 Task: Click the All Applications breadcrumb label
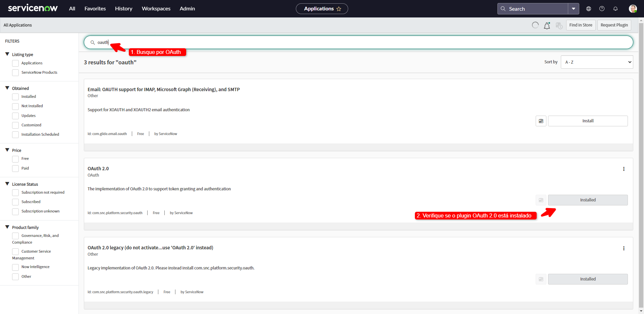click(x=18, y=25)
